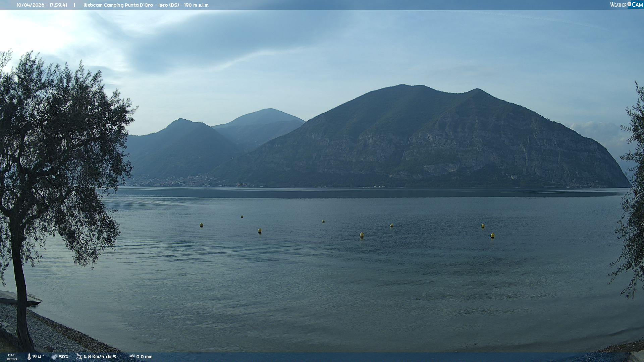This screenshot has width=644, height=362.
Task: Click the 4.8 Km/h da S wind reading
Action: (100, 357)
